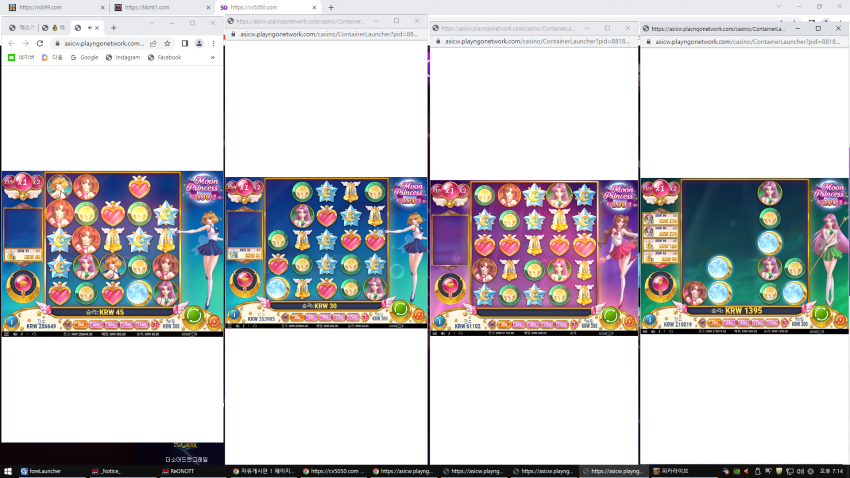Open the tab search dropdown arrow

152,23
